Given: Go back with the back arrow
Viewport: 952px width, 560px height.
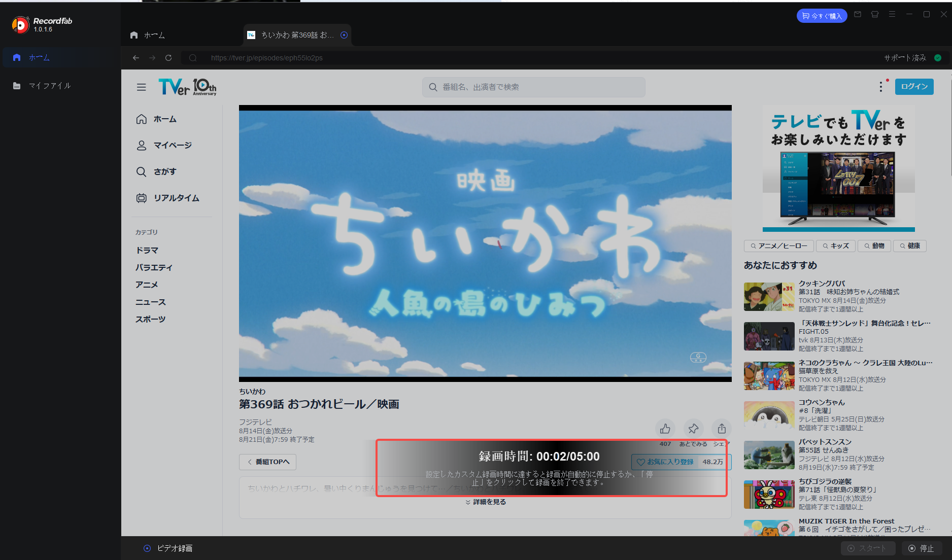Looking at the screenshot, I should click(136, 58).
